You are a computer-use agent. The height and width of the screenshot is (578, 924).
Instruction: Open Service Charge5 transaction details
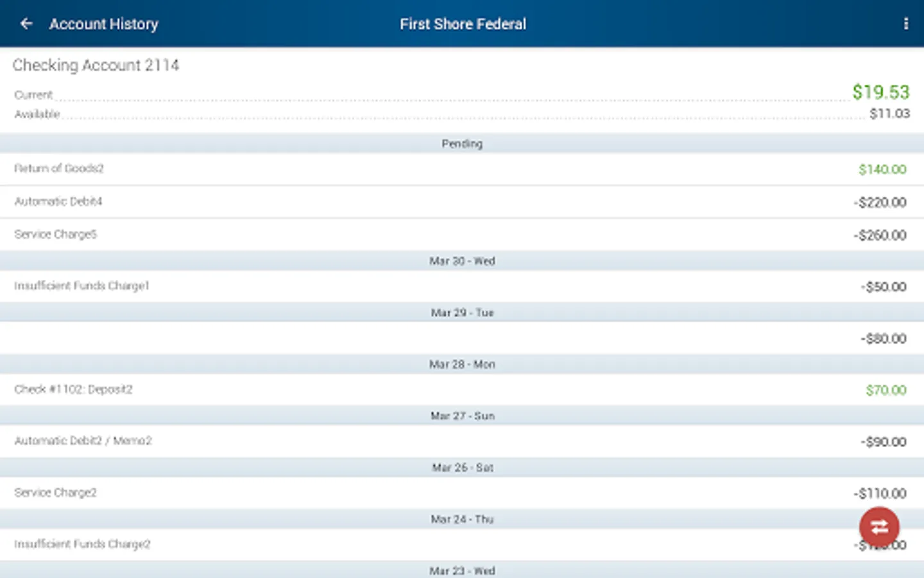(x=462, y=234)
